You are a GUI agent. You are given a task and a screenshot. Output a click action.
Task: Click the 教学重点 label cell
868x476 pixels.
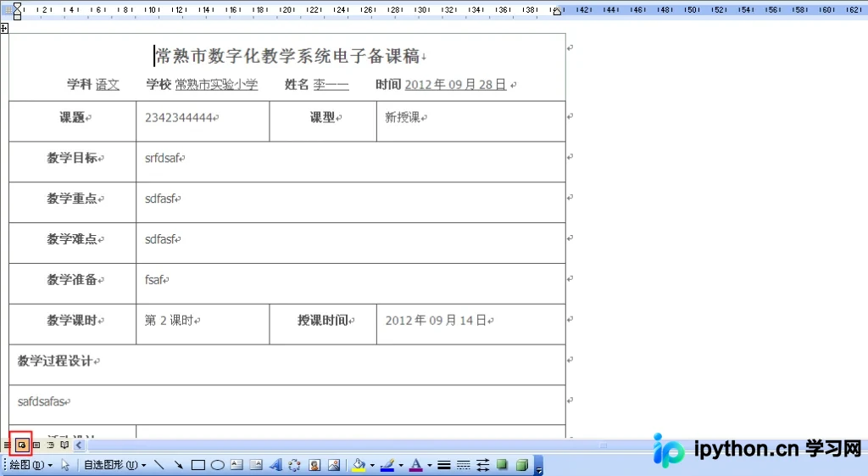click(x=73, y=202)
